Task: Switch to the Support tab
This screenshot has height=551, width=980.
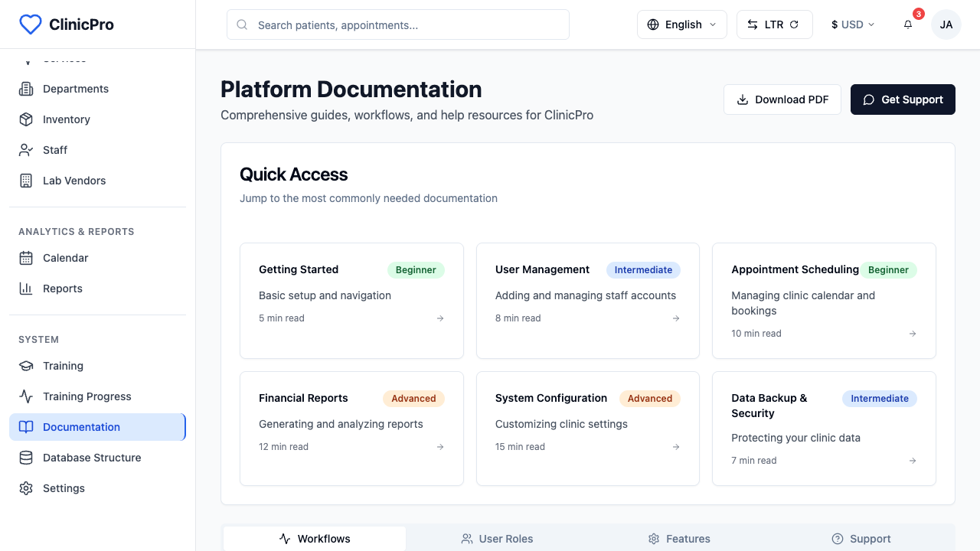Action: pos(861,539)
